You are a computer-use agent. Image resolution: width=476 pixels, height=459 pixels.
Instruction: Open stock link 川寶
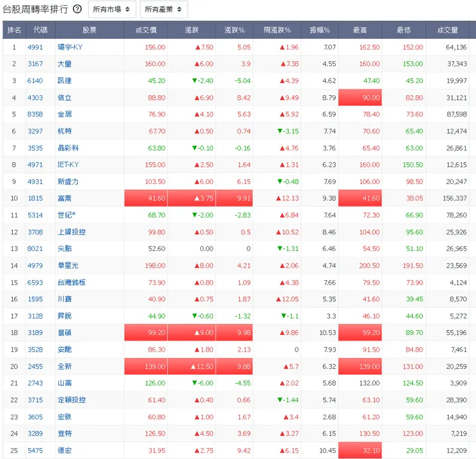coord(65,299)
